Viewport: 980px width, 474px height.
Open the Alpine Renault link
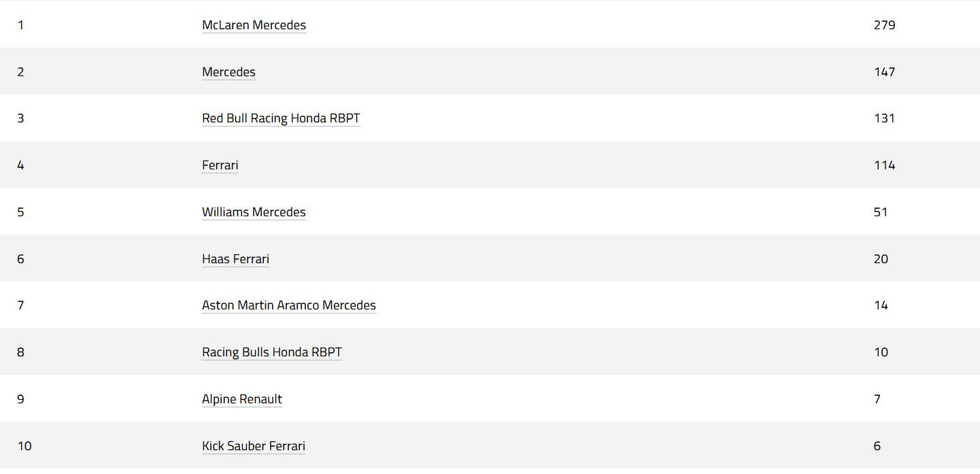[242, 399]
